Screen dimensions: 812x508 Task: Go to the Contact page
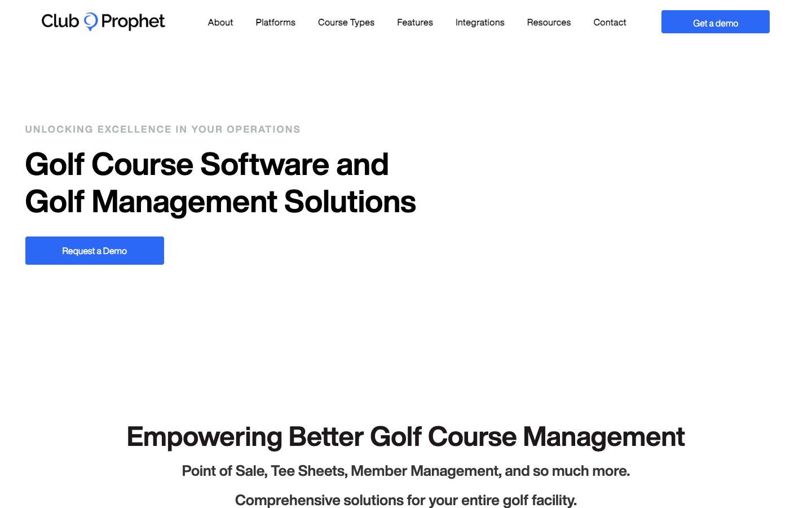point(610,23)
